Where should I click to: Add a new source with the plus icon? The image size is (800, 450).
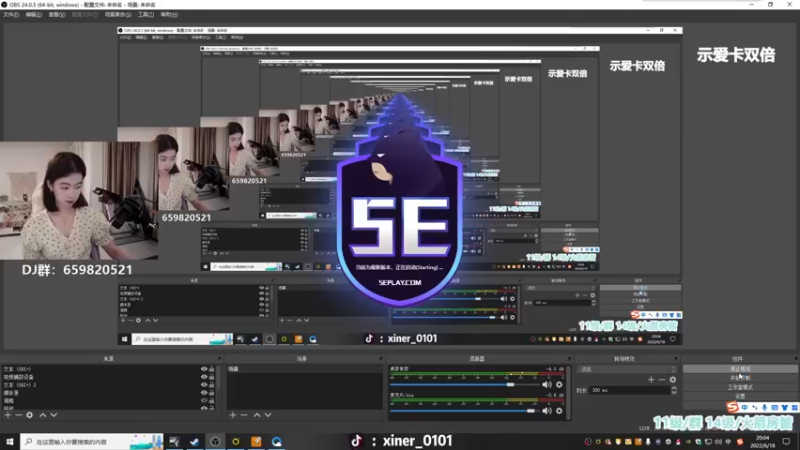point(8,415)
